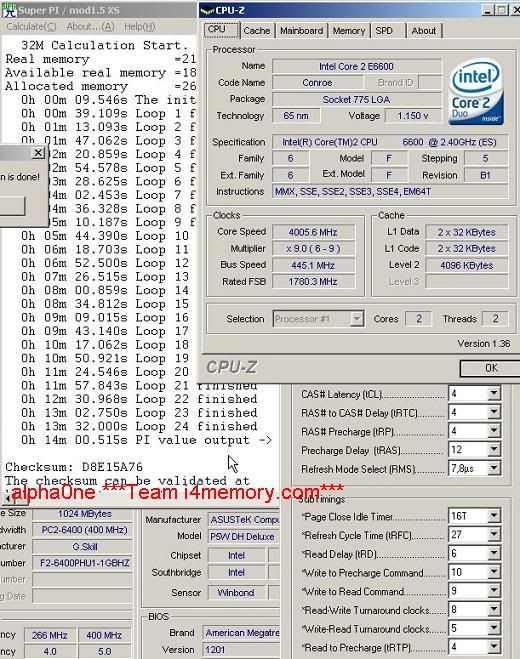This screenshot has width=520, height=659.
Task: Click the 'Loop 24 finished' line in Super PI
Action: [140, 426]
